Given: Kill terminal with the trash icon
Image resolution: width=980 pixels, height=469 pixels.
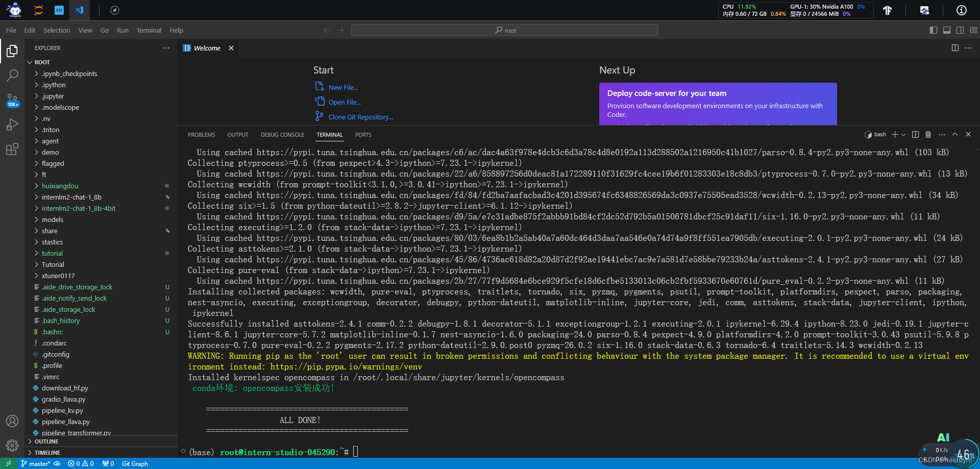Looking at the screenshot, I should pos(928,134).
